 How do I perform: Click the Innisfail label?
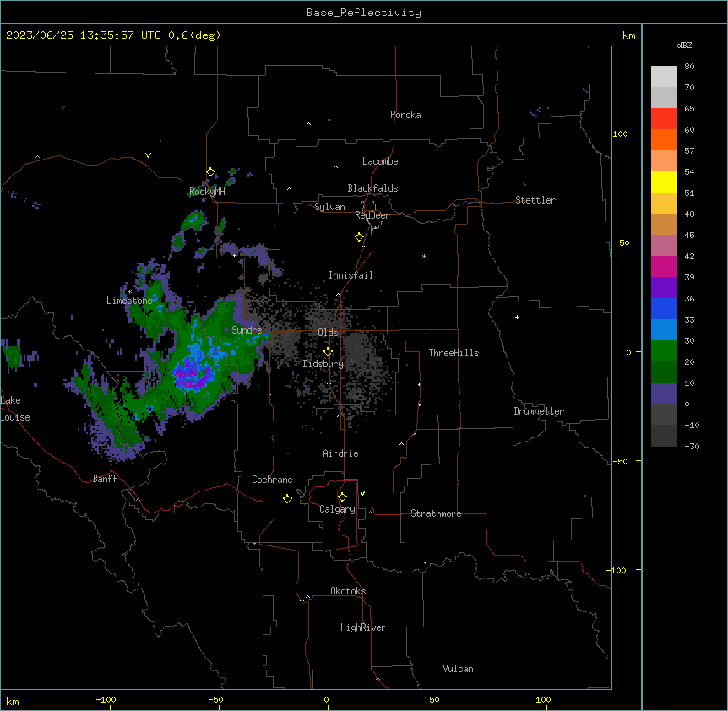(x=350, y=275)
